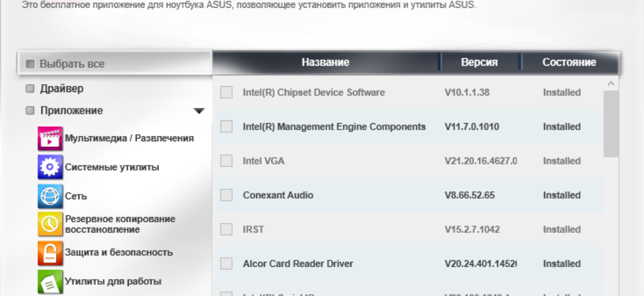Check the Выбрать все checkbox
Viewport: 644px width, 296px height.
click(x=30, y=64)
